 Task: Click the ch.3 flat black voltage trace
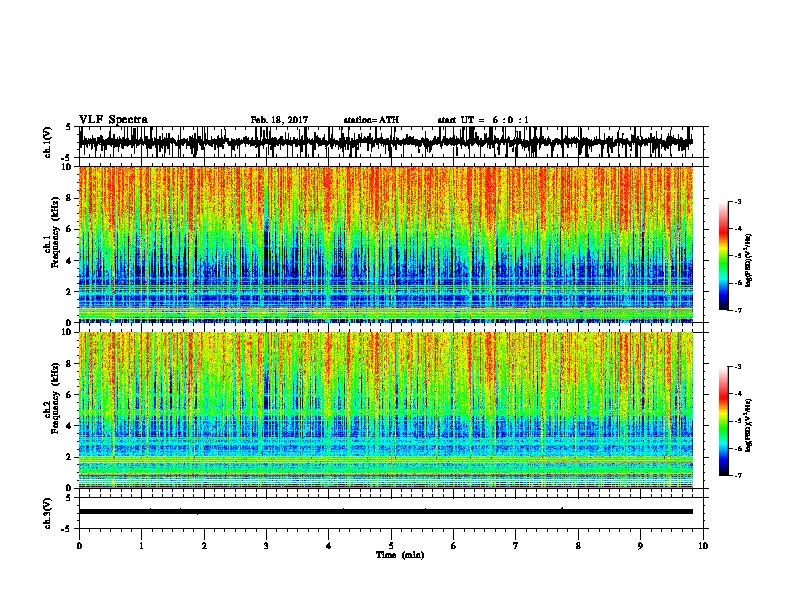coord(386,512)
